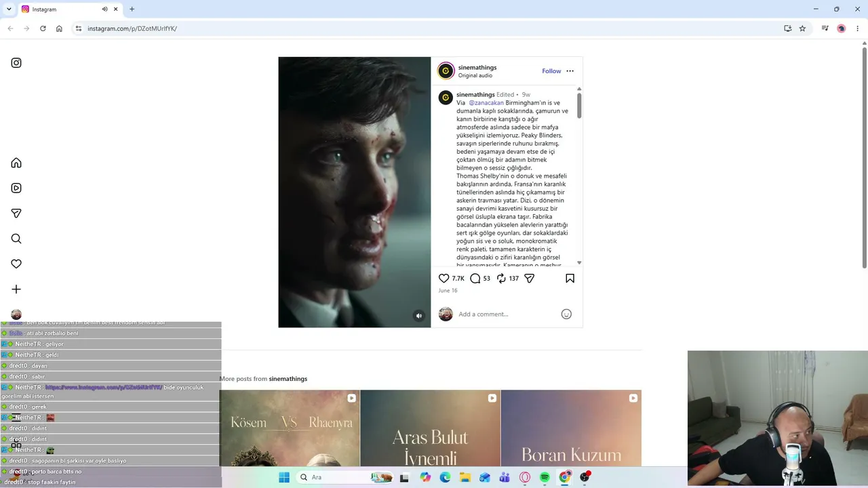Click Original audio label
This screenshot has height=488, width=868.
pyautogui.click(x=475, y=76)
